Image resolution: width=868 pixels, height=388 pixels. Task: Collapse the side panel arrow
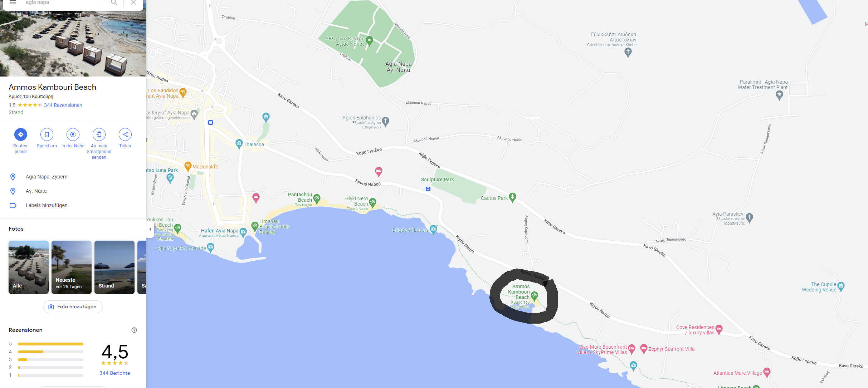click(x=150, y=229)
